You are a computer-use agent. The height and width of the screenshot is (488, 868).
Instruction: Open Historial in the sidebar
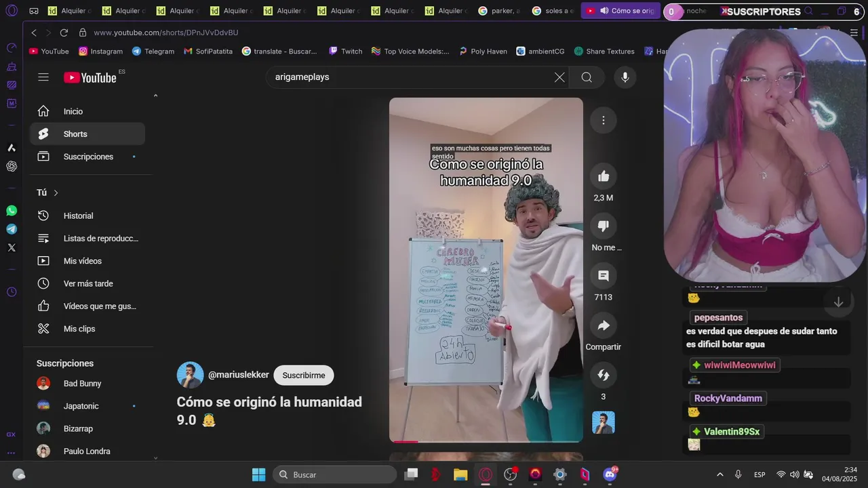tap(87, 216)
